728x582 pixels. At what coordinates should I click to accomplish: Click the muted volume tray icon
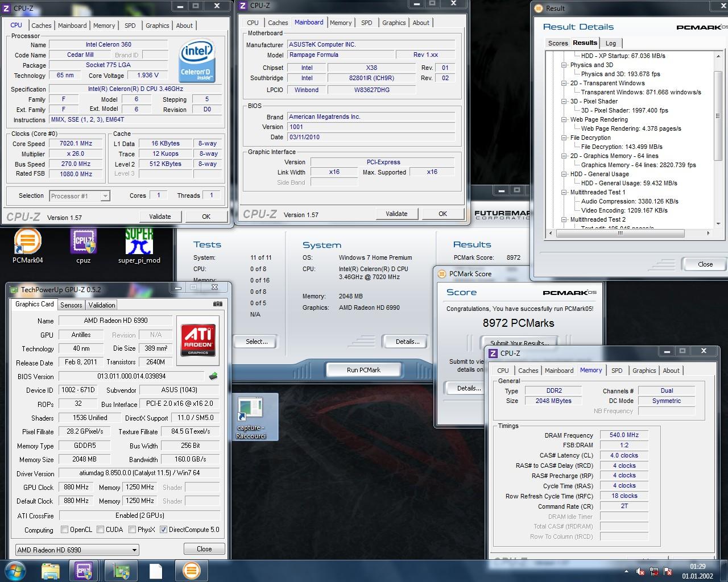pos(640,571)
